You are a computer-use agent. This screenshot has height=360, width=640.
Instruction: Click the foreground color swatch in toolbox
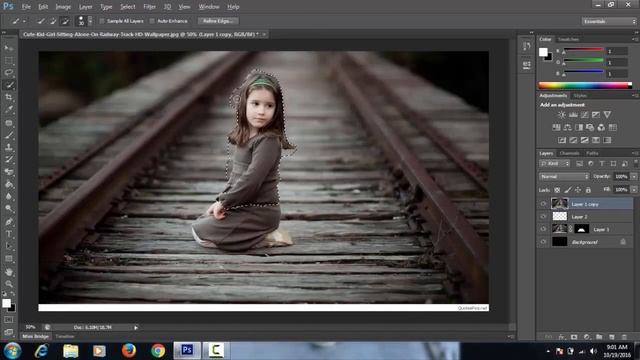click(x=6, y=303)
